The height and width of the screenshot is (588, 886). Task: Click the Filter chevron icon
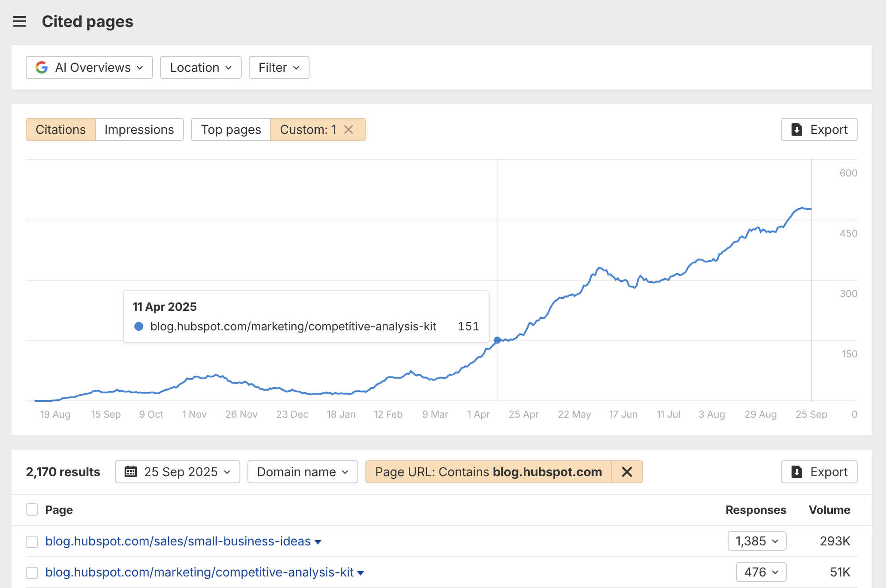coord(296,68)
